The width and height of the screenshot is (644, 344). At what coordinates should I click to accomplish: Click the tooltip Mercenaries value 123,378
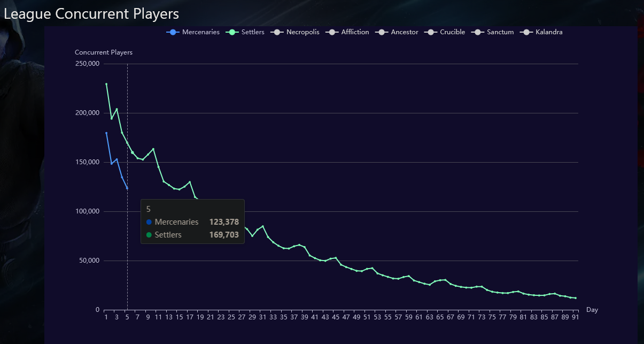click(224, 222)
